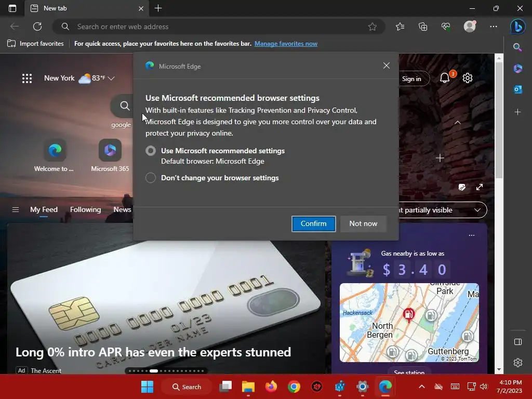
Task: Open Outlook sidebar icon
Action: pos(518,89)
